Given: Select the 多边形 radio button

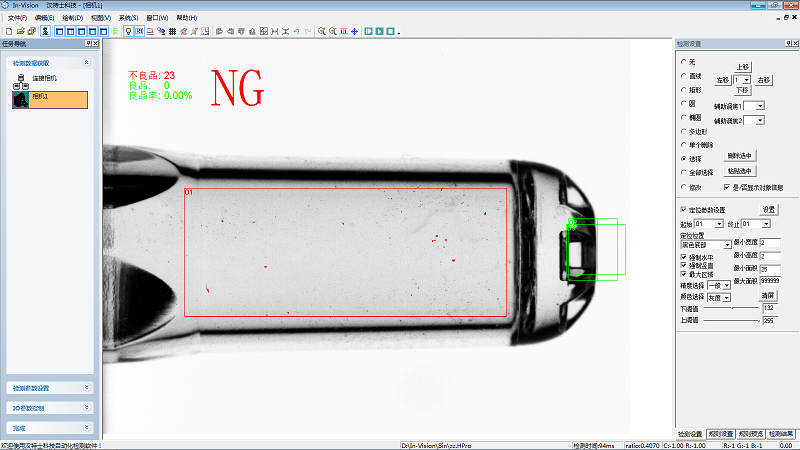Looking at the screenshot, I should tap(683, 131).
